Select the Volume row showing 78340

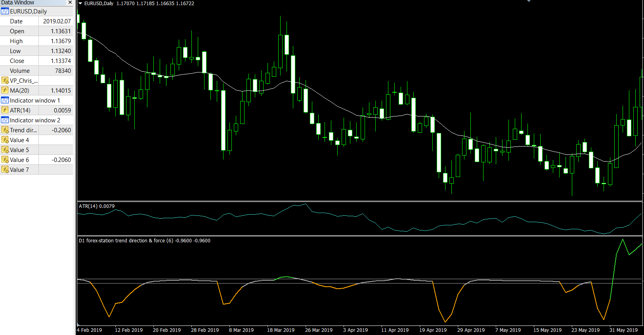point(36,70)
